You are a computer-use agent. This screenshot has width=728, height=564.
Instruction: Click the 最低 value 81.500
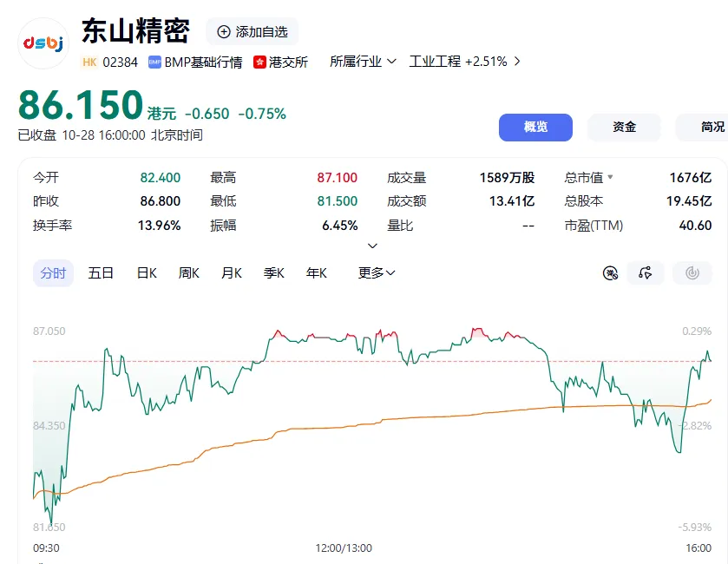(337, 201)
